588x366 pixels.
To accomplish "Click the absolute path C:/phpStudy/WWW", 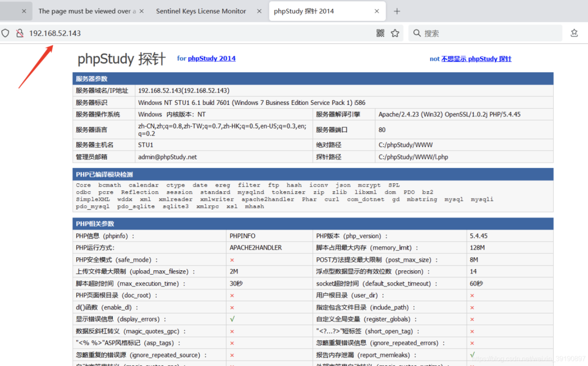I will pos(406,145).
